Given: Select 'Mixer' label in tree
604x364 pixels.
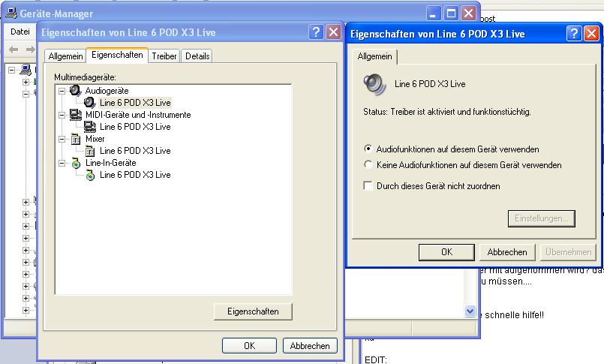Looking at the screenshot, I should [95, 139].
